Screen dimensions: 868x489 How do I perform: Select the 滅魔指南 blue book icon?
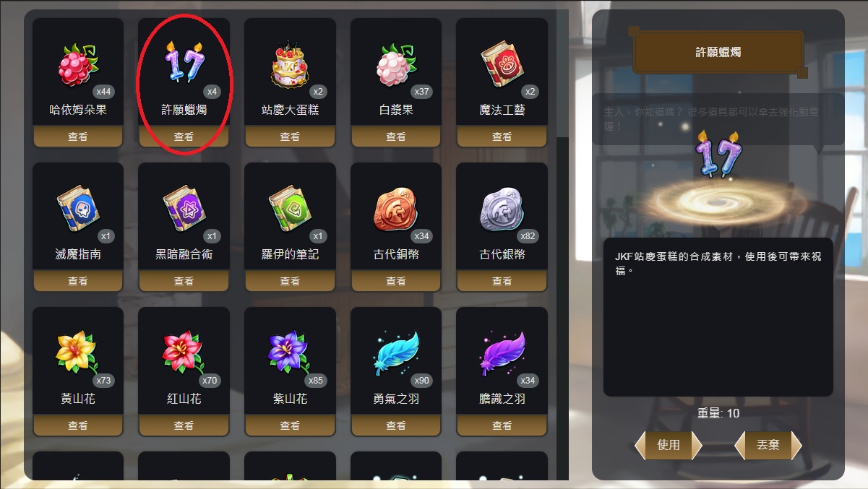pos(77,208)
